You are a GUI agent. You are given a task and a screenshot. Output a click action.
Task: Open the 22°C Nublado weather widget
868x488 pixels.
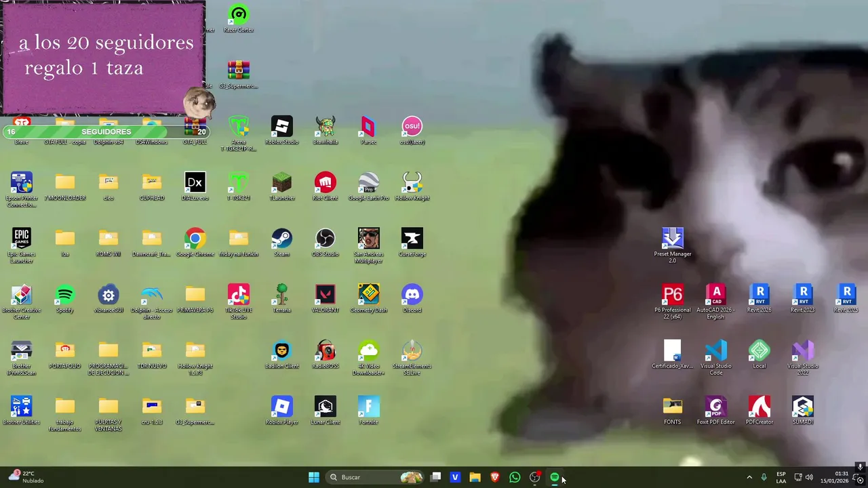tap(26, 477)
